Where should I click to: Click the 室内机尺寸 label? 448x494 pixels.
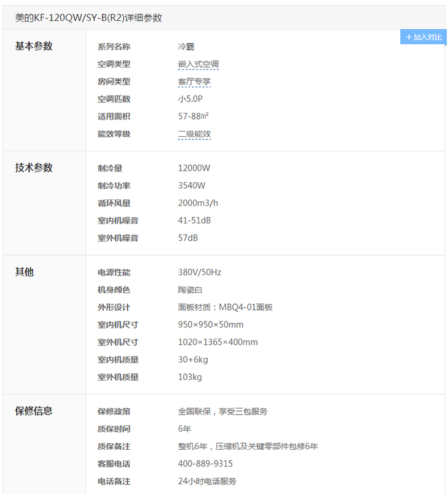pos(118,325)
